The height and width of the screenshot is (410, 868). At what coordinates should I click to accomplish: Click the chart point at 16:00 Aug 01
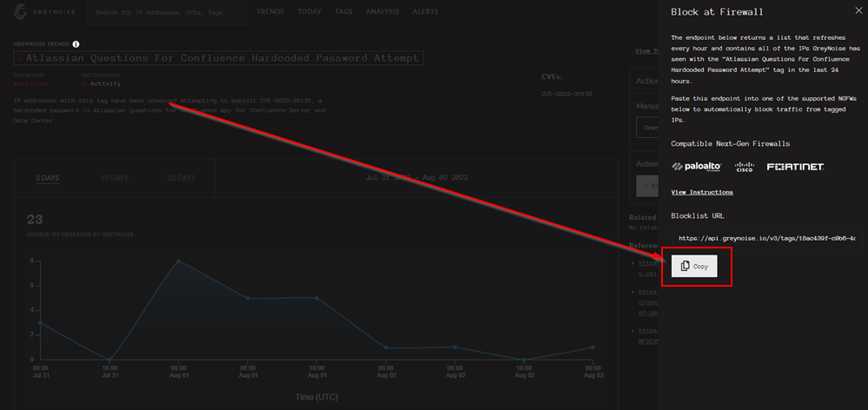[x=316, y=298]
